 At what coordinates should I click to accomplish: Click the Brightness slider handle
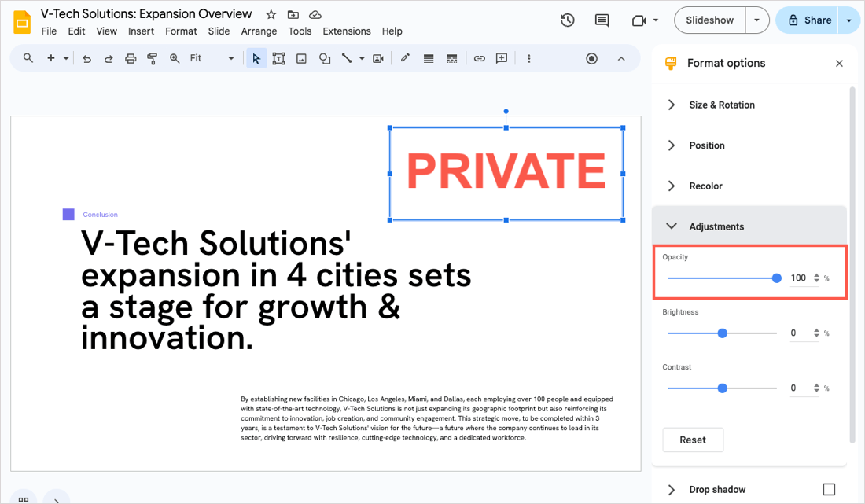(x=722, y=333)
